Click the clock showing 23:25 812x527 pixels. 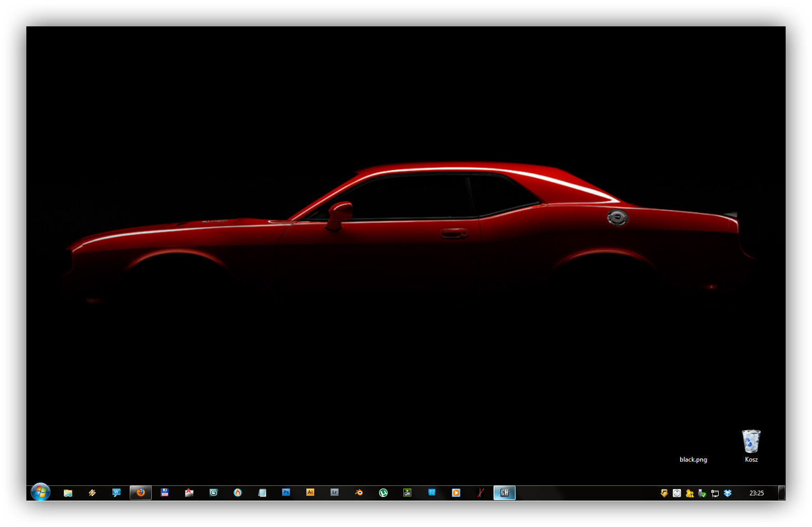tap(757, 493)
